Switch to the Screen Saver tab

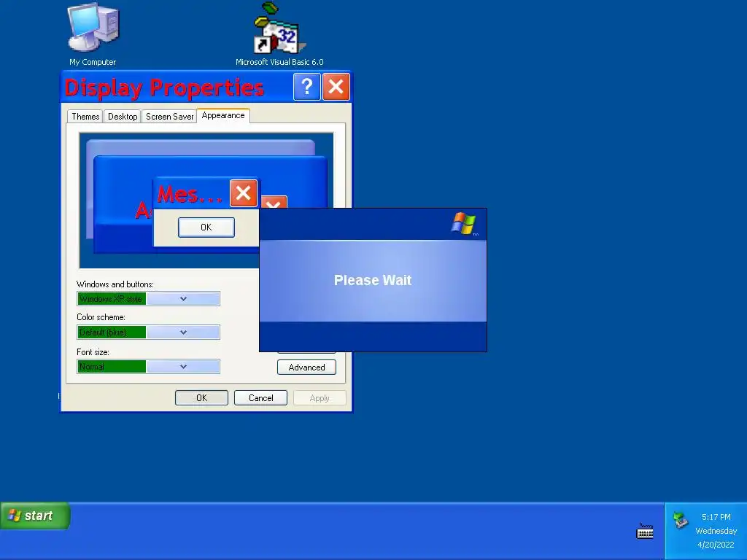coord(169,117)
